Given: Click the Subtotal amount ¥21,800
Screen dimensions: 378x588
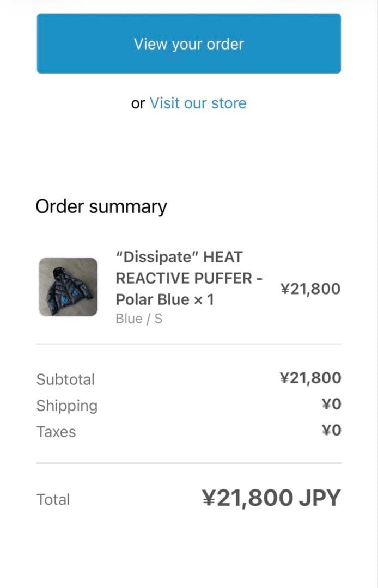Looking at the screenshot, I should click(x=310, y=378).
